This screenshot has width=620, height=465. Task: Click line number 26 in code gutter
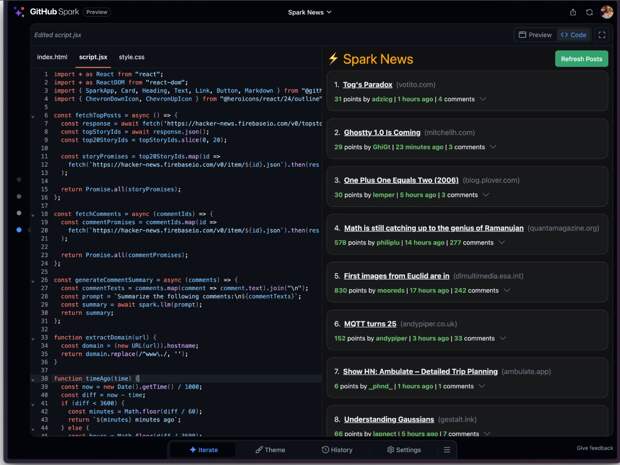tap(44, 280)
